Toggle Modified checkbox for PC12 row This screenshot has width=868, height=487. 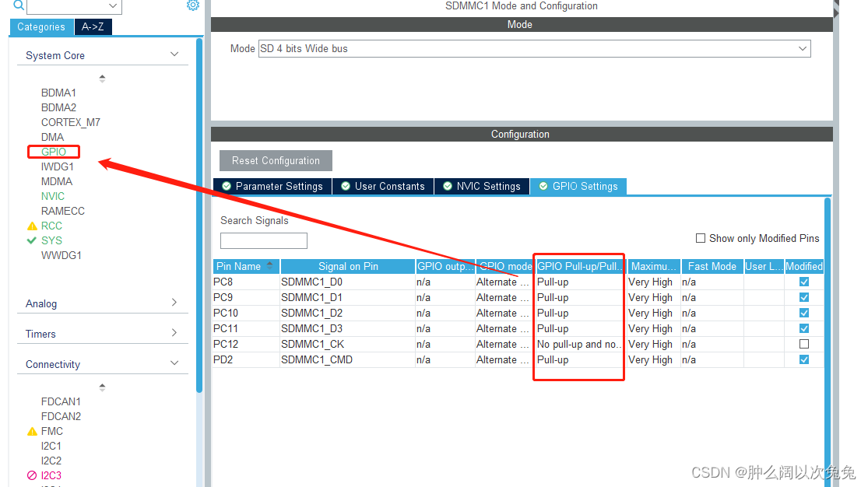(x=804, y=344)
